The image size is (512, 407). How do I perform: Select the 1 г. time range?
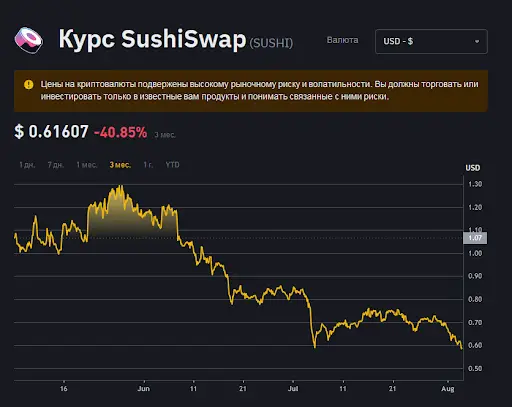point(148,165)
